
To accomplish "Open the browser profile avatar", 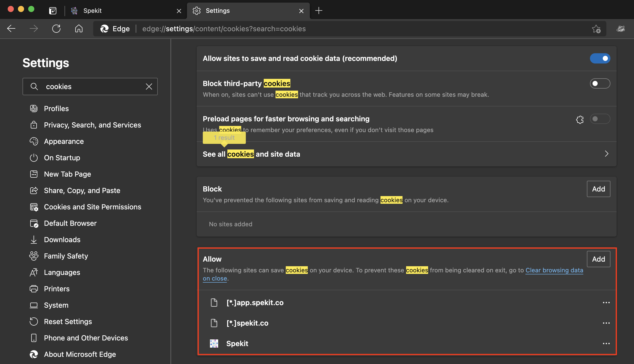I will (x=621, y=29).
